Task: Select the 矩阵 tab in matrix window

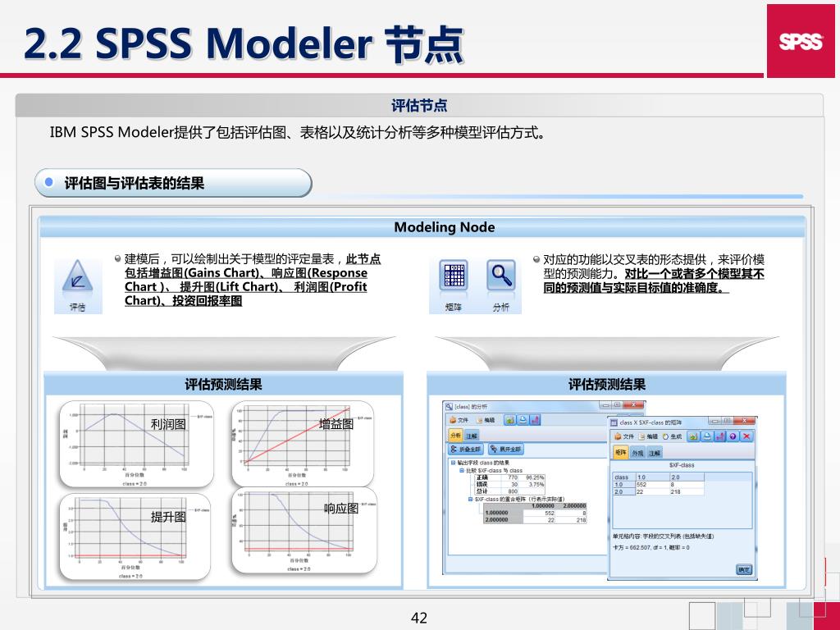Action: click(621, 453)
